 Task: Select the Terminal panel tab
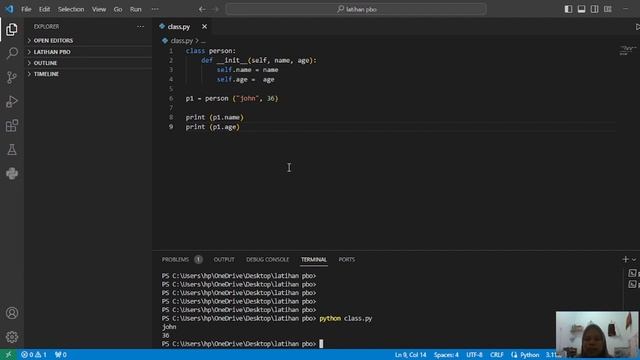point(313,259)
